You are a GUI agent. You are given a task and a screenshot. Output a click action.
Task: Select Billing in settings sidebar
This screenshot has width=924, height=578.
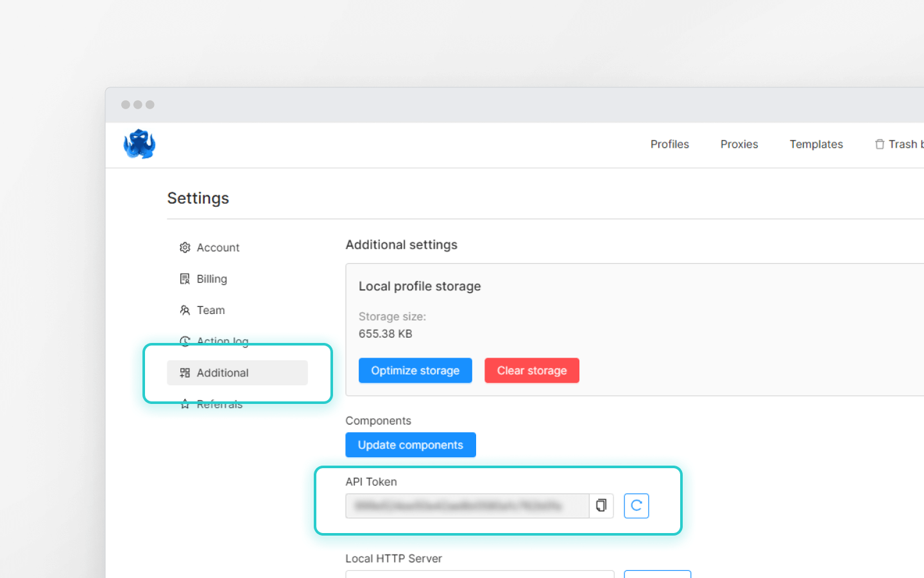[x=237, y=279]
